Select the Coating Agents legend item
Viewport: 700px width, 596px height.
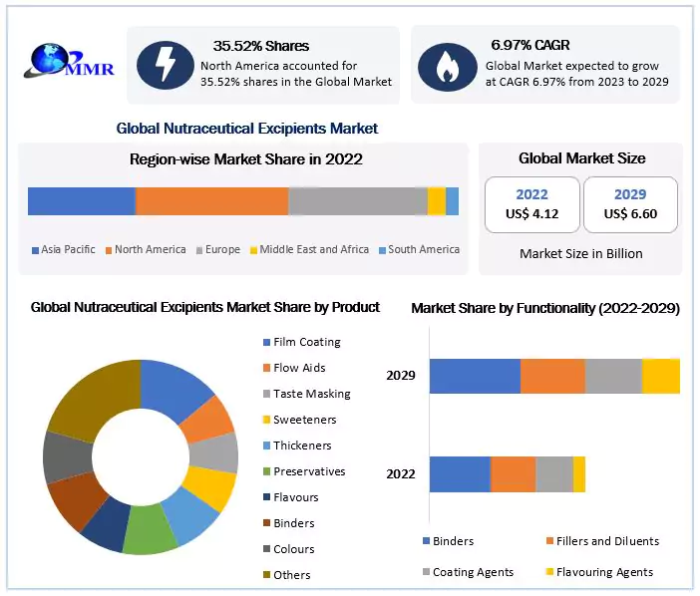tap(468, 572)
